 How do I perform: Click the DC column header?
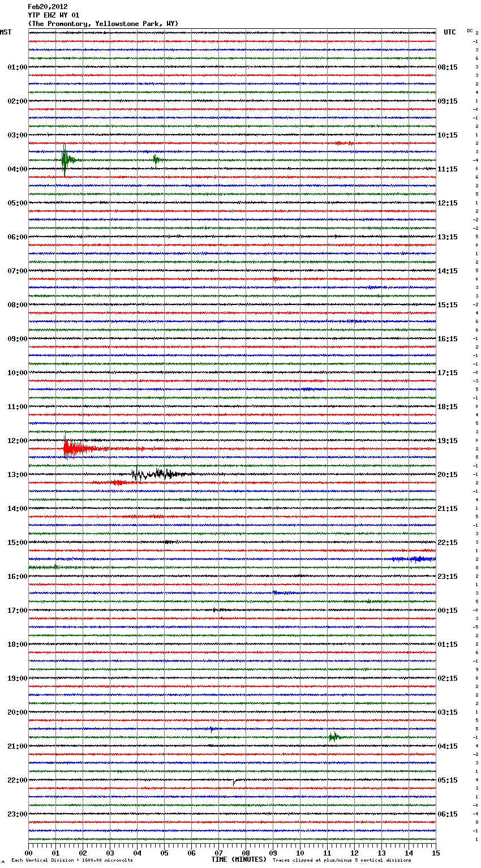click(470, 31)
